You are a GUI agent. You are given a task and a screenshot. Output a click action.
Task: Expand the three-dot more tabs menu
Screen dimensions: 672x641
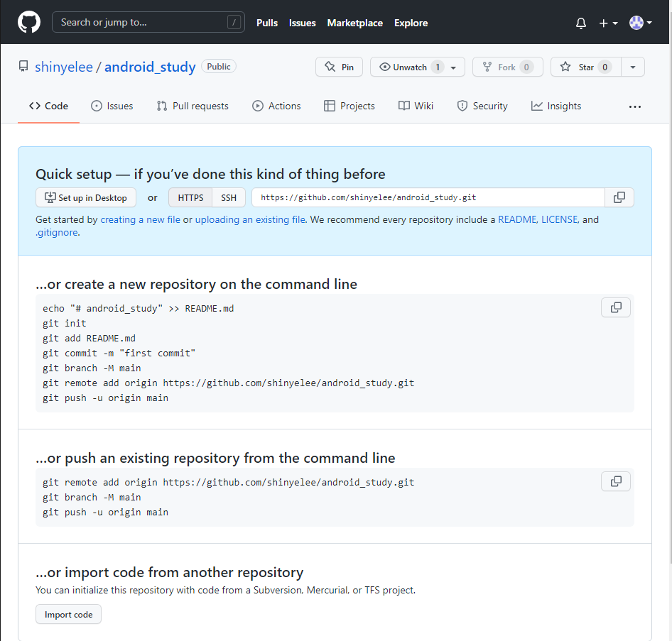[635, 106]
